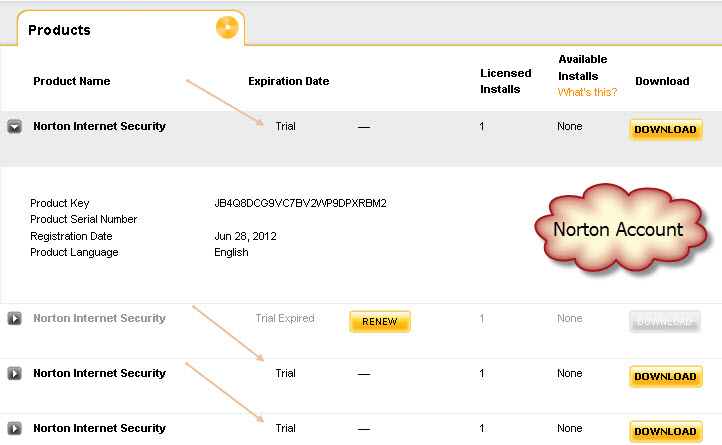Click the registration date Jun 28, 2012

[245, 236]
